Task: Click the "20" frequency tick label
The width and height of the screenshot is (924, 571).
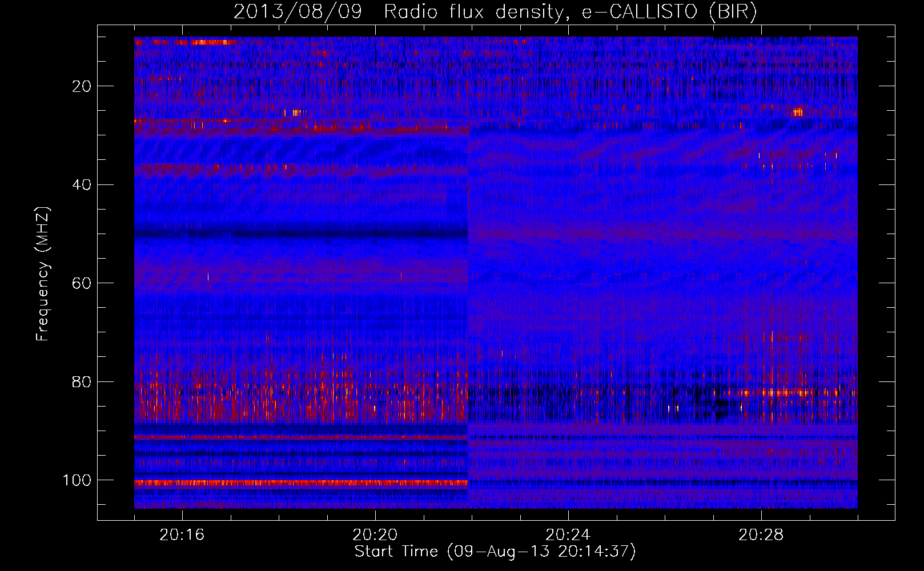Action: click(82, 86)
